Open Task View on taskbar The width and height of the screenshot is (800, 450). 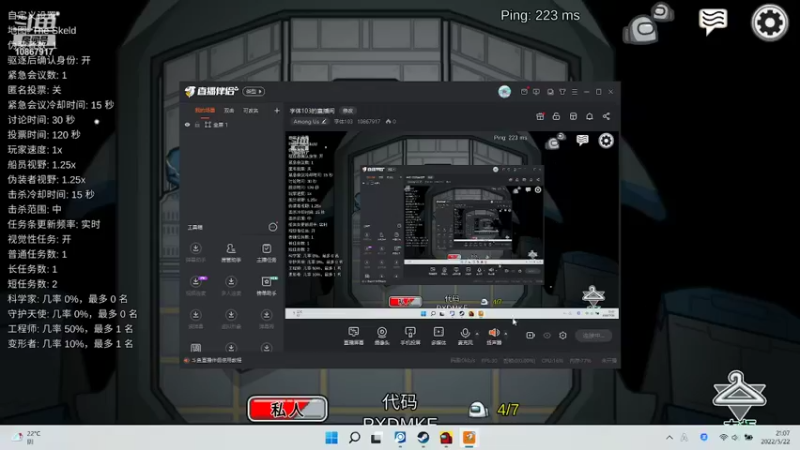[x=377, y=438]
